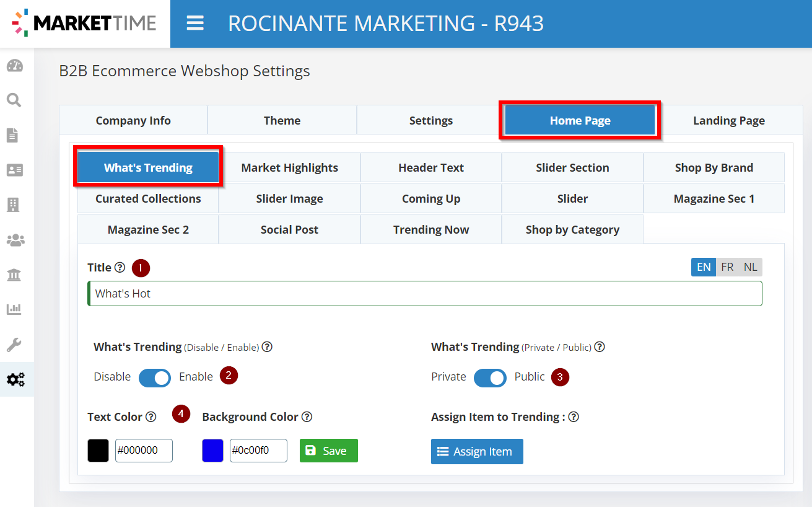Select the Curated Collections sub-tab

pyautogui.click(x=148, y=198)
